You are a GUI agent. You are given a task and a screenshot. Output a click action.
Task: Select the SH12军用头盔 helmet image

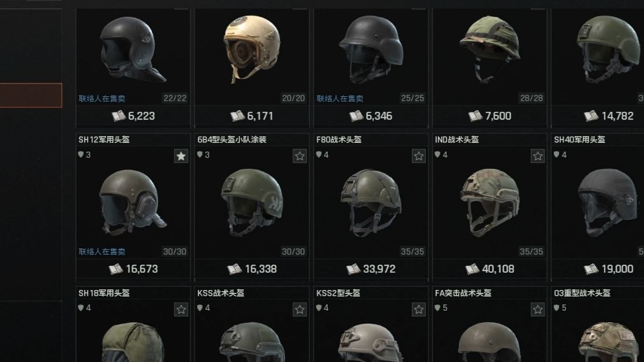[133, 202]
